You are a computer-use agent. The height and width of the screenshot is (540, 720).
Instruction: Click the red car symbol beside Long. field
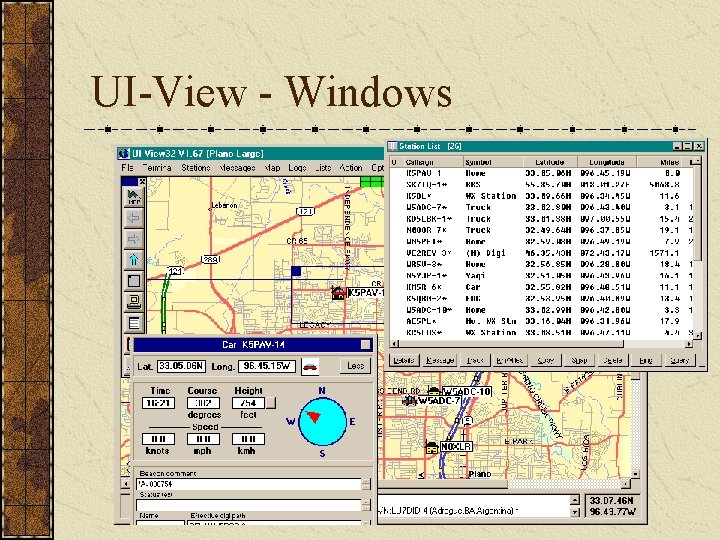[310, 366]
